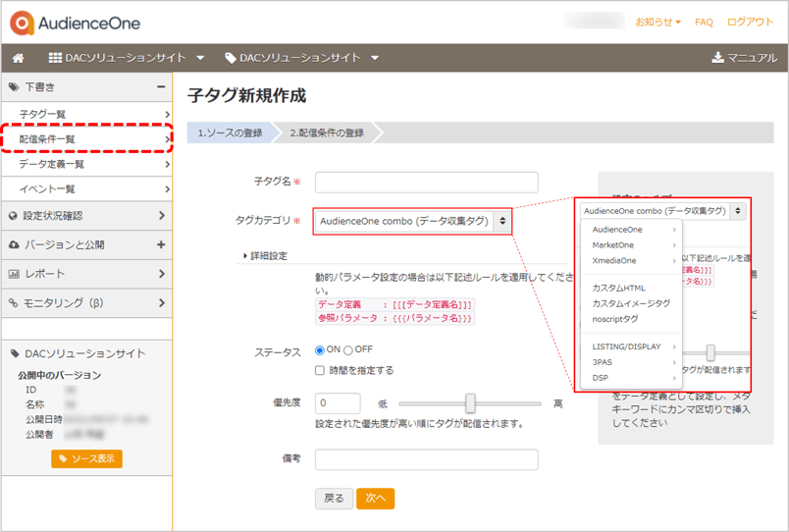The height and width of the screenshot is (532, 789).
Task: Click the 備考 input field
Action: [x=427, y=459]
